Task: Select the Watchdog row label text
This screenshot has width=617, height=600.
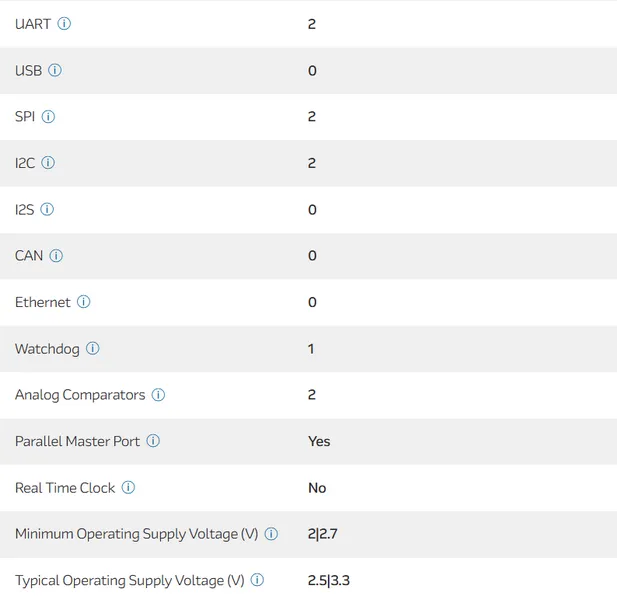Action: [x=47, y=349]
